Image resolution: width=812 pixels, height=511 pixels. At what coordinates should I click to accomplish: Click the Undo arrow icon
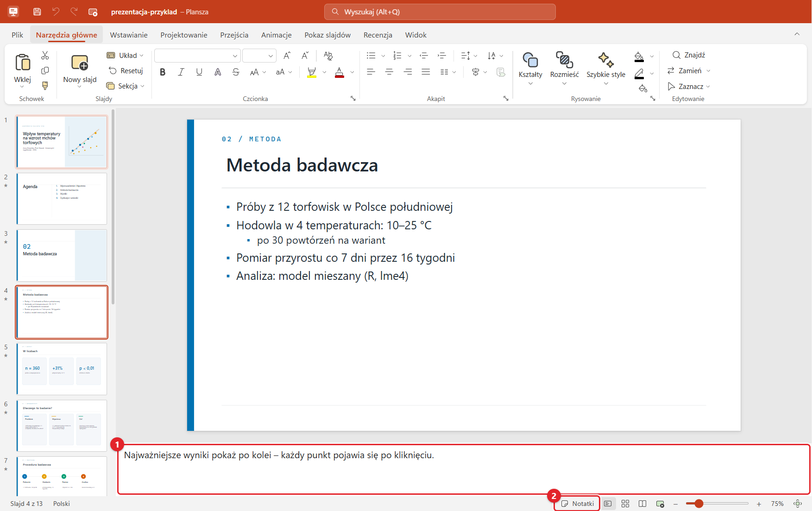coord(56,12)
